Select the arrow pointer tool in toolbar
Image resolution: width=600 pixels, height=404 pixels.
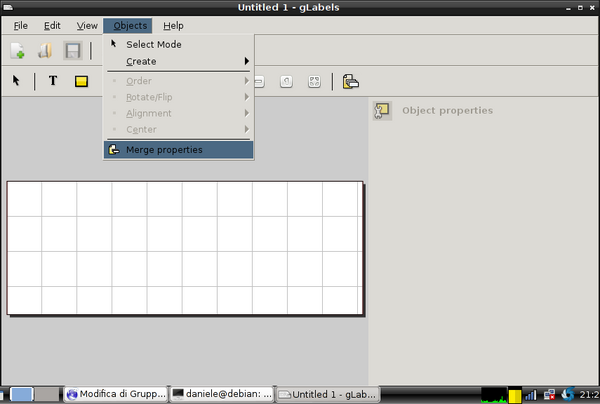pyautogui.click(x=17, y=81)
